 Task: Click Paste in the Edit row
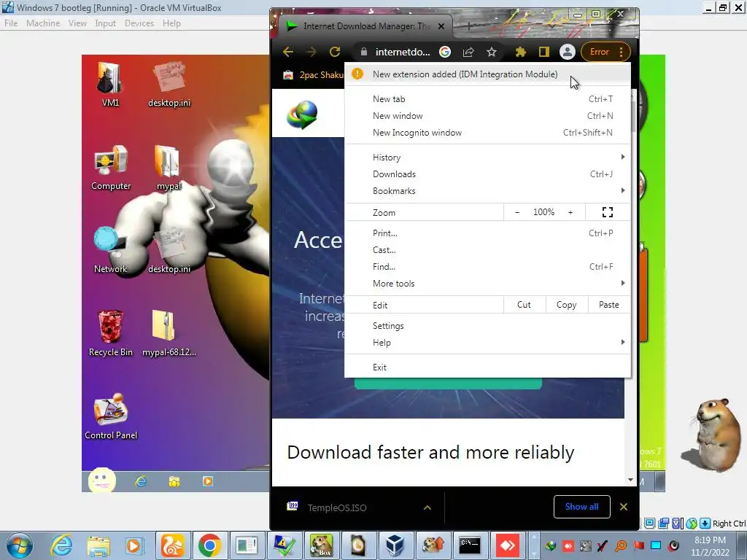609,305
